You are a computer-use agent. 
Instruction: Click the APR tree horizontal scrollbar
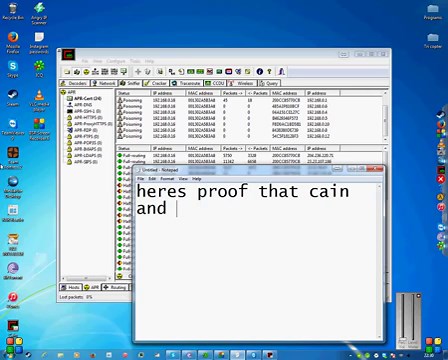[x=86, y=278]
